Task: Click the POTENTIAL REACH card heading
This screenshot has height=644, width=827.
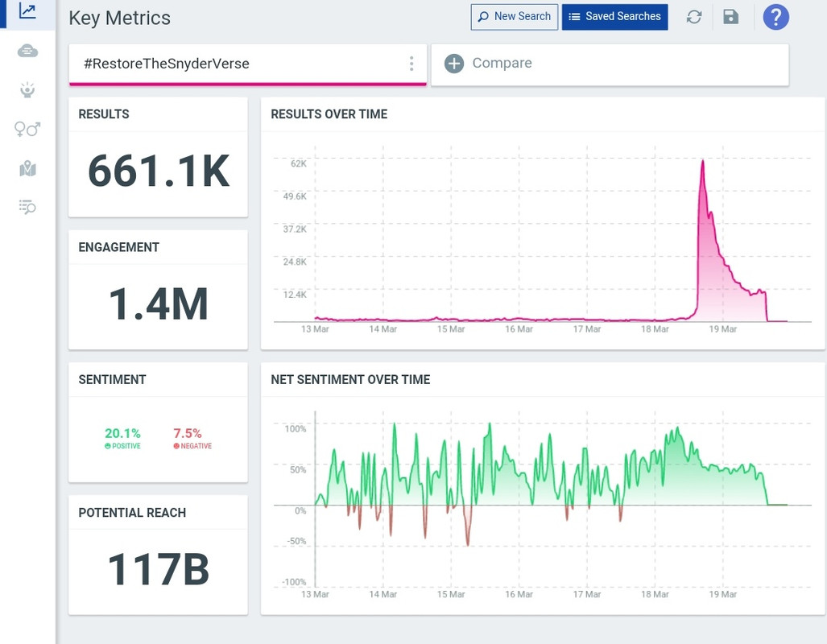Action: point(132,513)
